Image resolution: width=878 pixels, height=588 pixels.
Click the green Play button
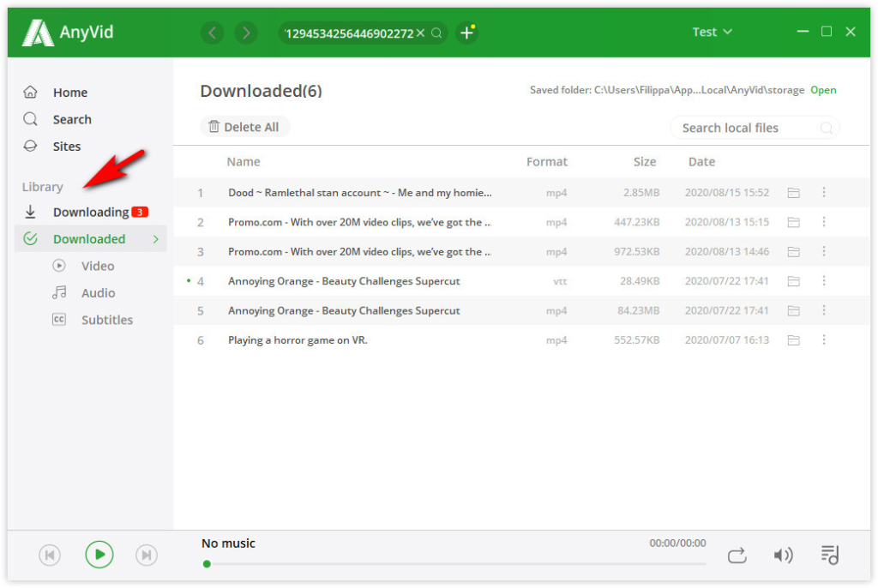click(x=99, y=555)
